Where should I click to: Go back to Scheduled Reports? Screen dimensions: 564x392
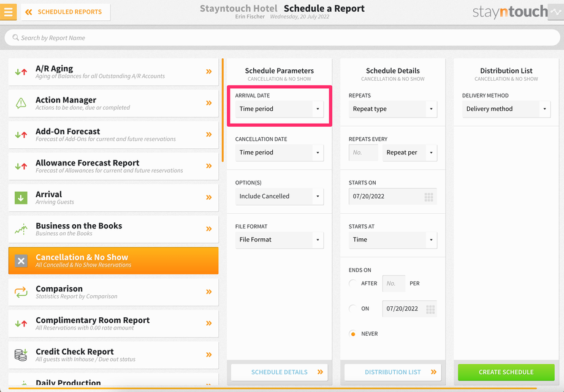[66, 12]
